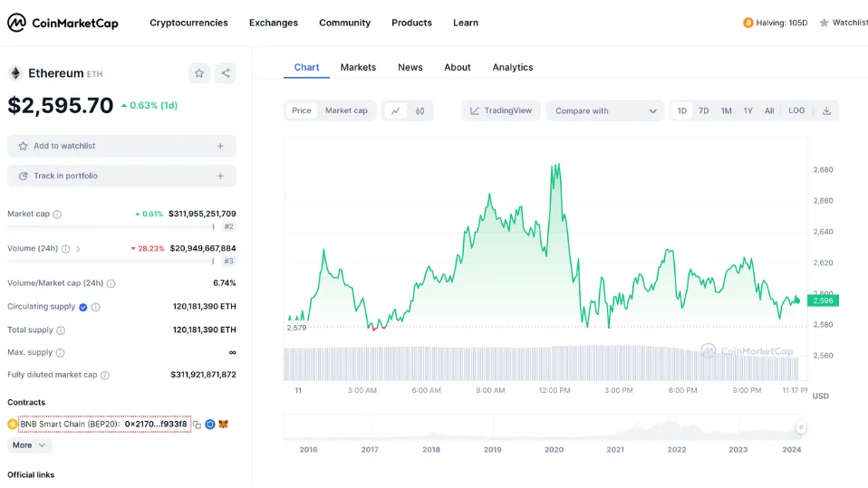The image size is (868, 488).
Task: Click the Ethereum coin logo
Action: pos(15,73)
